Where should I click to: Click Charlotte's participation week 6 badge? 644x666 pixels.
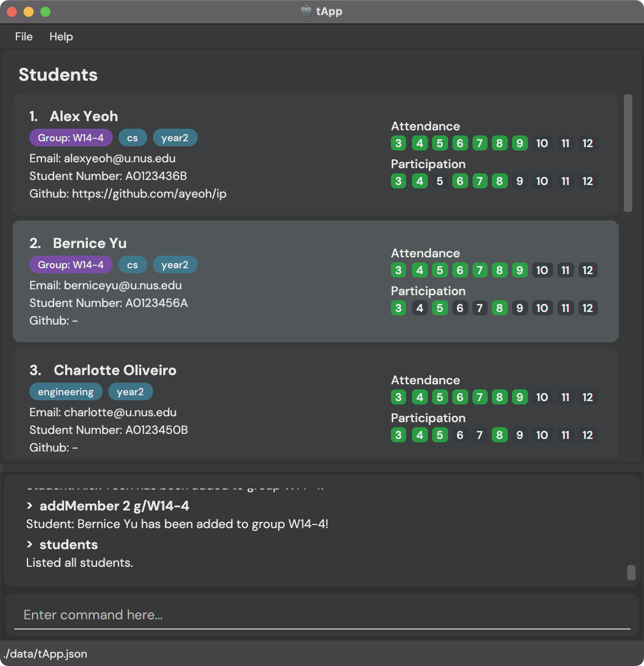pos(460,435)
